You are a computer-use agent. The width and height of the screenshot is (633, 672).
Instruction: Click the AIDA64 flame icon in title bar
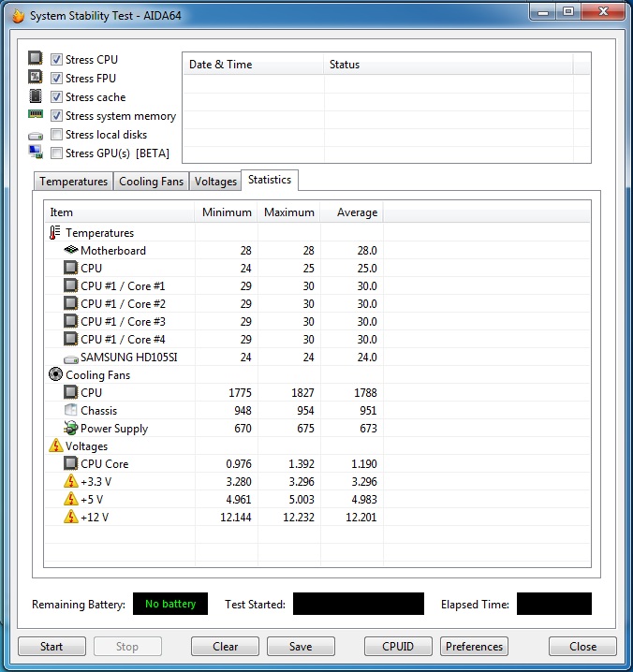point(18,16)
